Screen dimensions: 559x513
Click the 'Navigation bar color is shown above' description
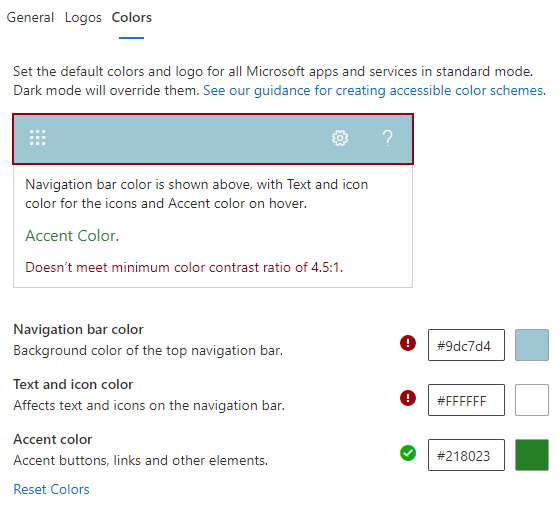tap(196, 194)
